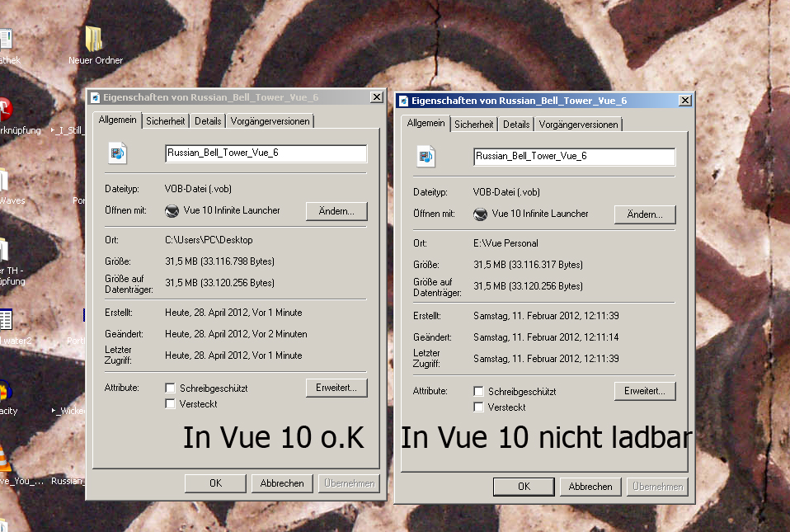Select the water2 spreadsheet desktop icon
Image resolution: width=790 pixels, height=532 pixels.
coord(6,320)
